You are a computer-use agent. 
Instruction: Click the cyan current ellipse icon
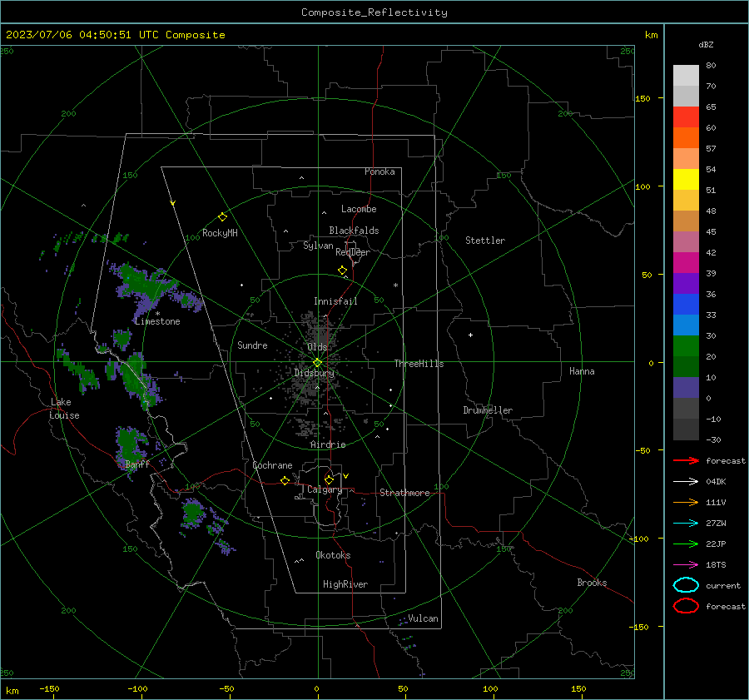pos(686,585)
